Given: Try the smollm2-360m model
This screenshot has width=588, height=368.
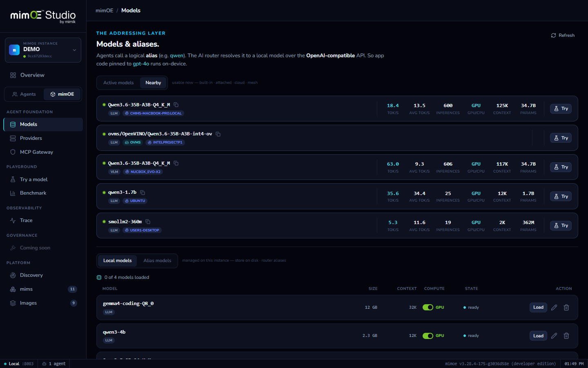Looking at the screenshot, I should [561, 226].
